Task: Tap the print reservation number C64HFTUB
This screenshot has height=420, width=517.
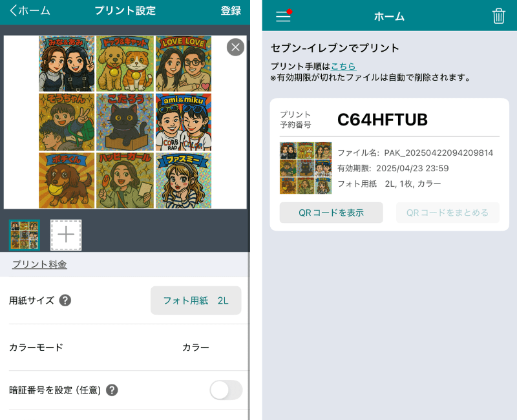Action: [x=383, y=120]
